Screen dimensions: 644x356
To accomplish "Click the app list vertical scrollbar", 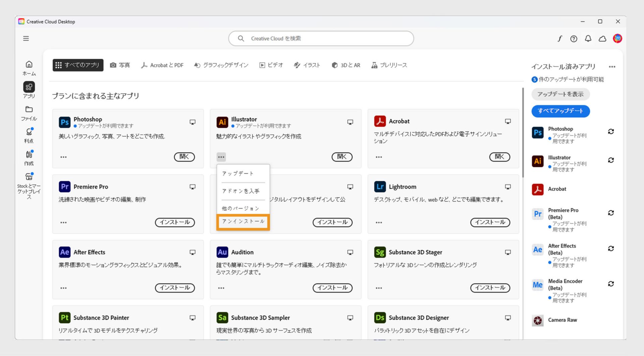I will (x=523, y=133).
